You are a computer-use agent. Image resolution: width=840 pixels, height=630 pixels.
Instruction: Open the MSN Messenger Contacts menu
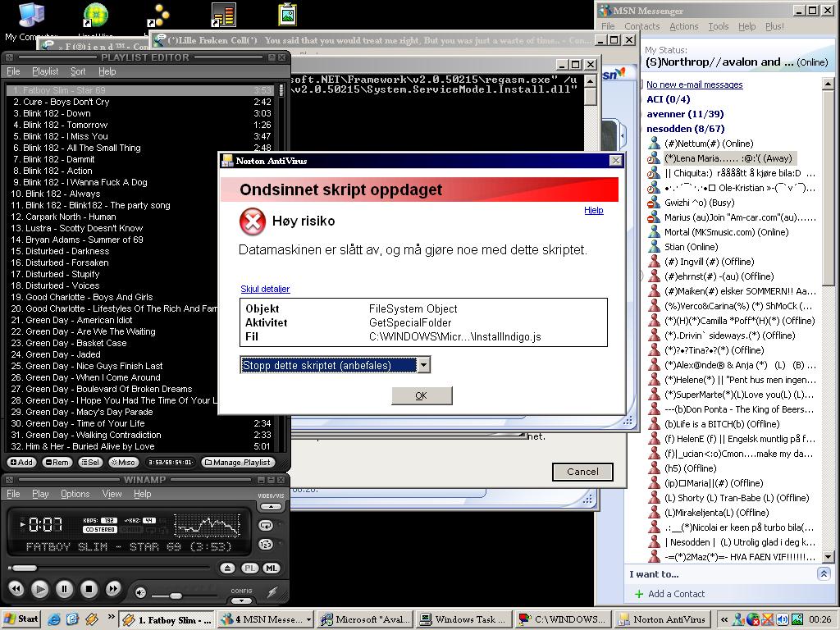tap(641, 26)
